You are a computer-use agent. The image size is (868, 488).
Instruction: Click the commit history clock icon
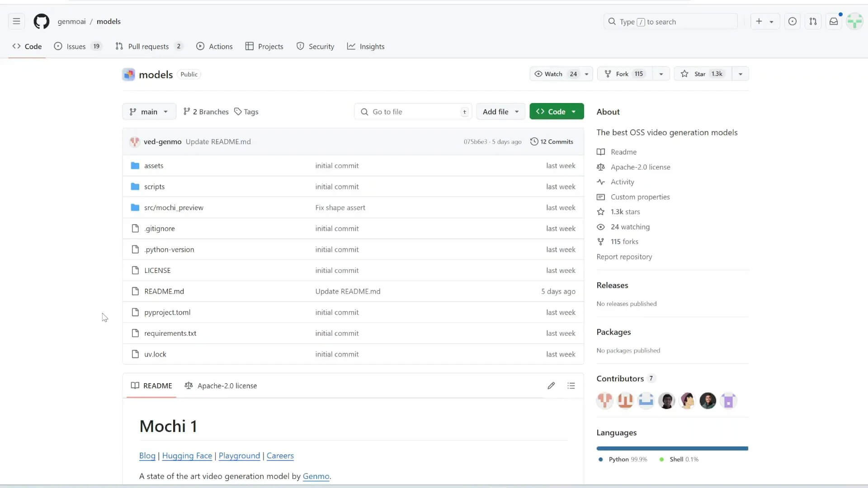[x=534, y=141]
